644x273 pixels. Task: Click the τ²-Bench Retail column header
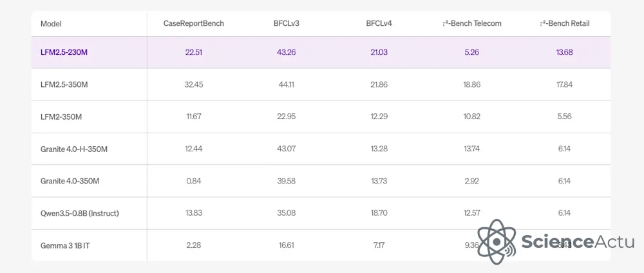[564, 23]
